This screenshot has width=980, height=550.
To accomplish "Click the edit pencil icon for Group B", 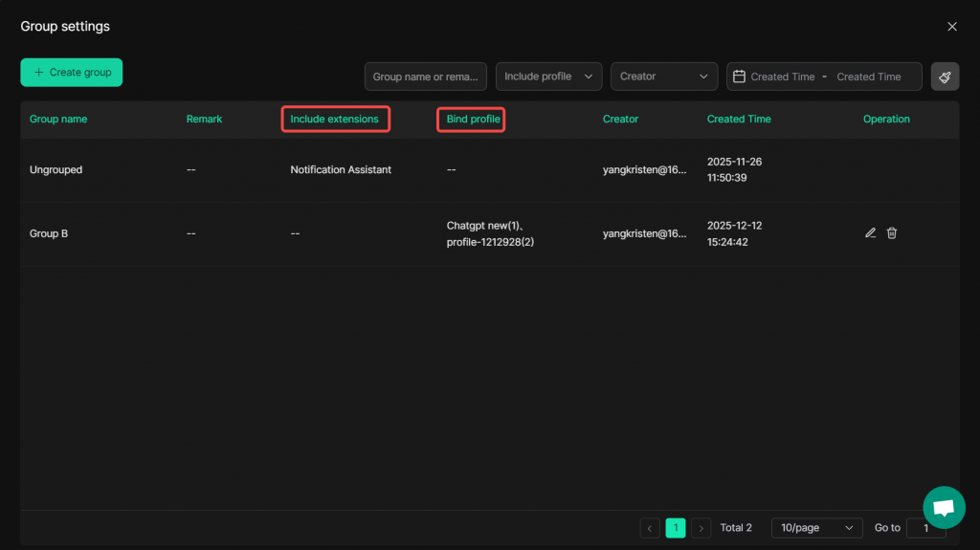I will point(870,232).
